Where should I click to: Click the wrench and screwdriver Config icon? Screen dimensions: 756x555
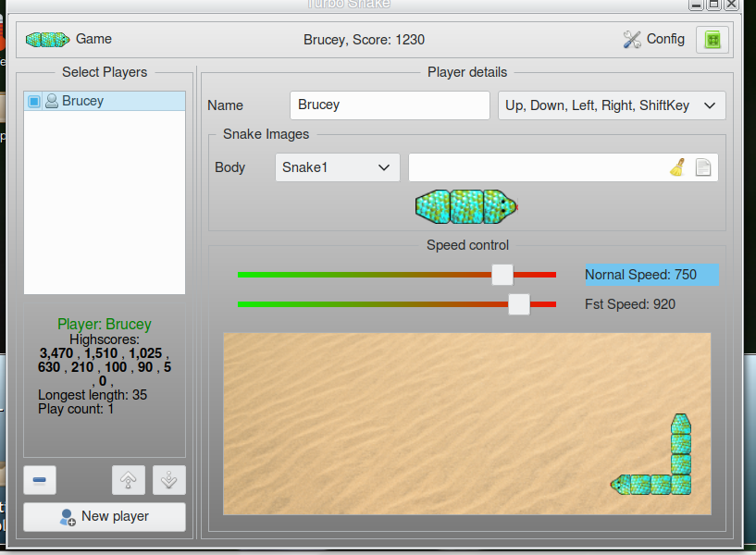click(632, 40)
